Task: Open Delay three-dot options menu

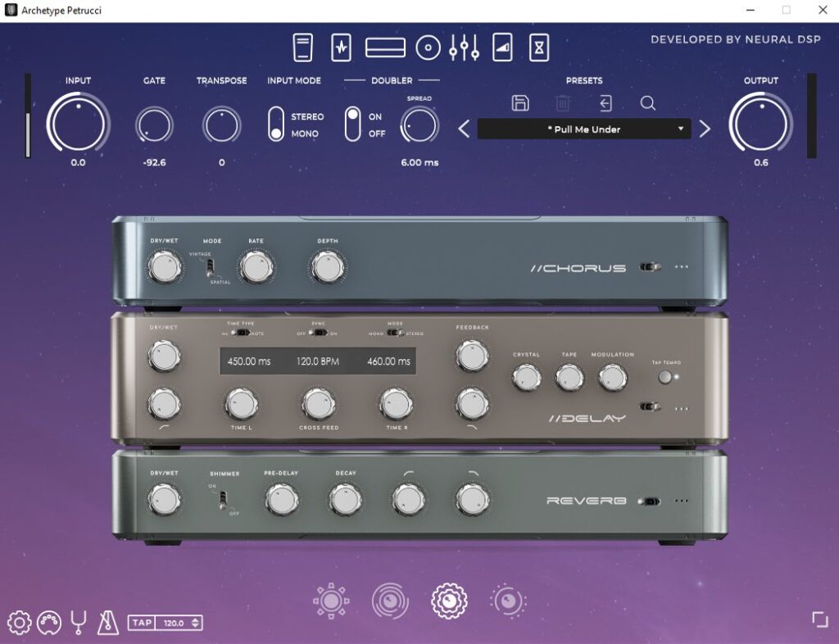Action: (x=681, y=409)
